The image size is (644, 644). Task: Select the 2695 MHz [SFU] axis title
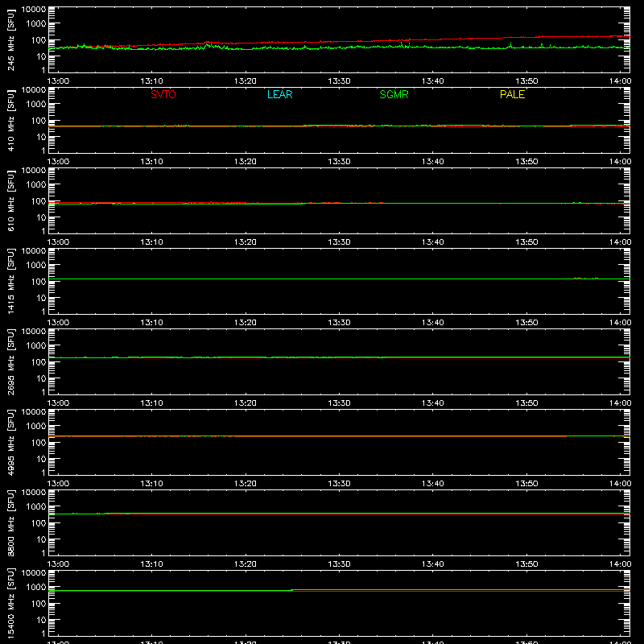[10, 362]
